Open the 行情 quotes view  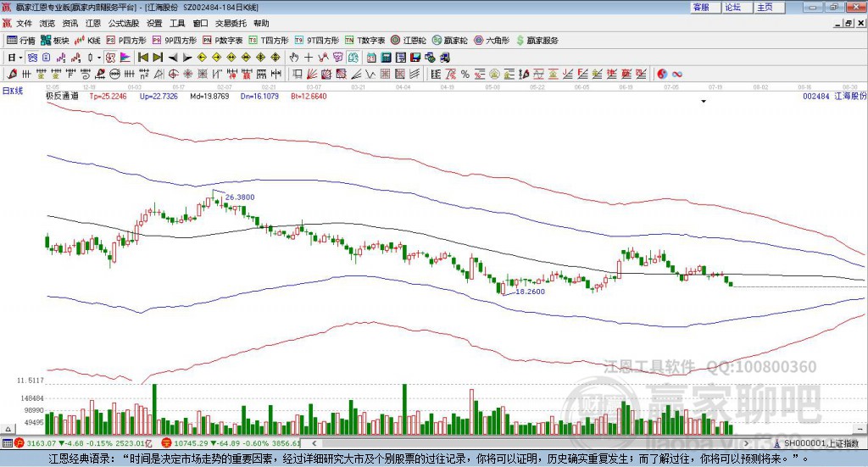pyautogui.click(x=20, y=41)
